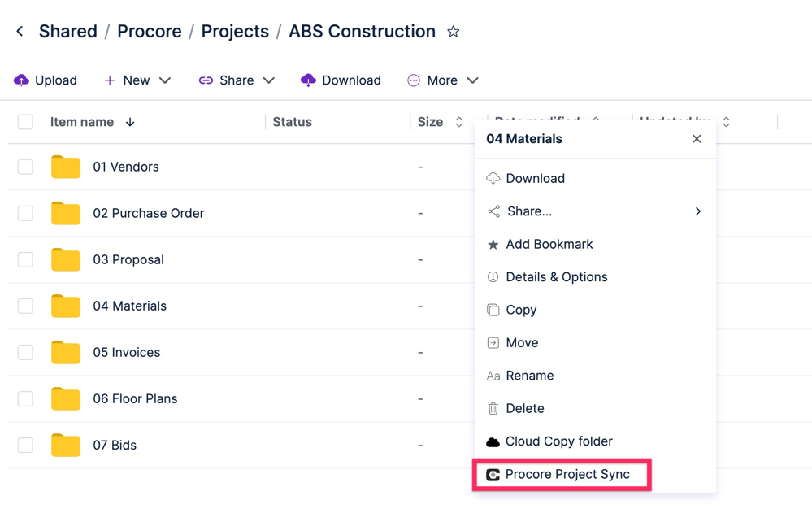The image size is (812, 526).
Task: Select the checkbox next to 01 Vendors
Action: point(24,167)
